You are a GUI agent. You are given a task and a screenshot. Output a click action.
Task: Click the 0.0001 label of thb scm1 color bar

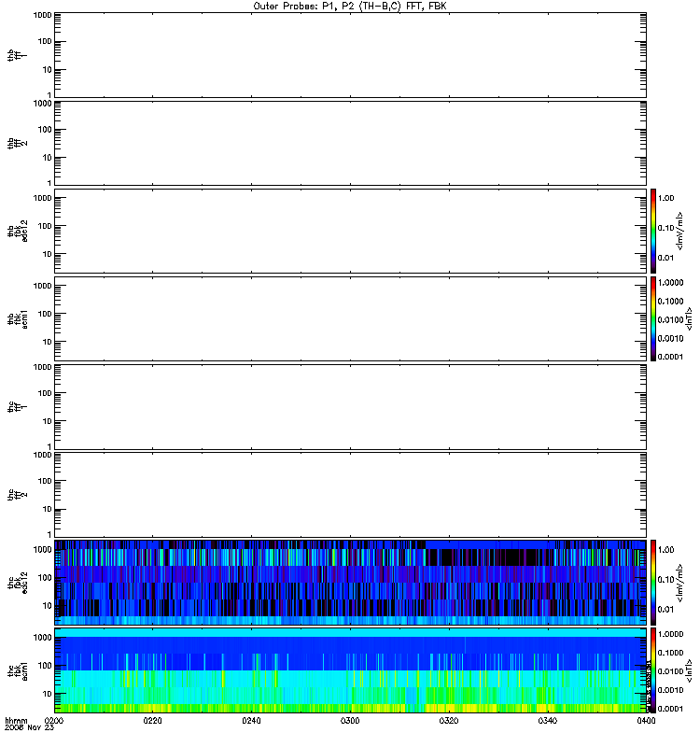tap(670, 357)
